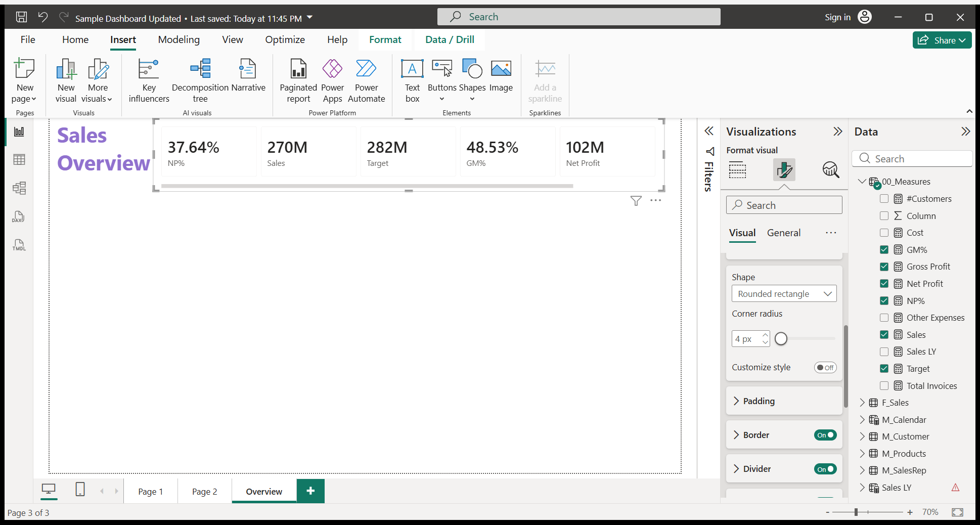980x525 pixels.
Task: Switch to the TMDL view
Action: 19,245
